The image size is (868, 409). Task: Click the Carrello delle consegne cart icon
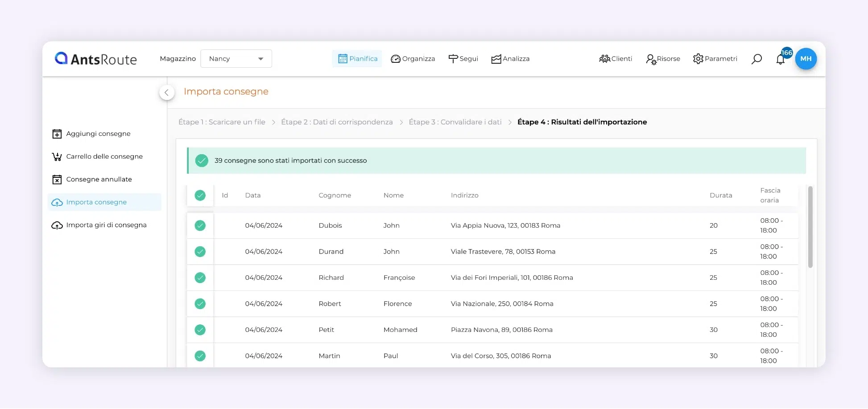coord(57,157)
